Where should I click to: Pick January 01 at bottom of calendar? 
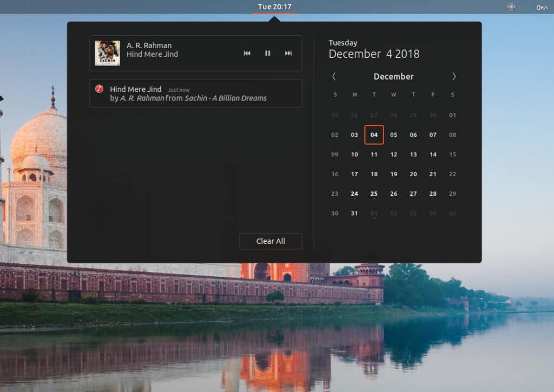pos(374,213)
